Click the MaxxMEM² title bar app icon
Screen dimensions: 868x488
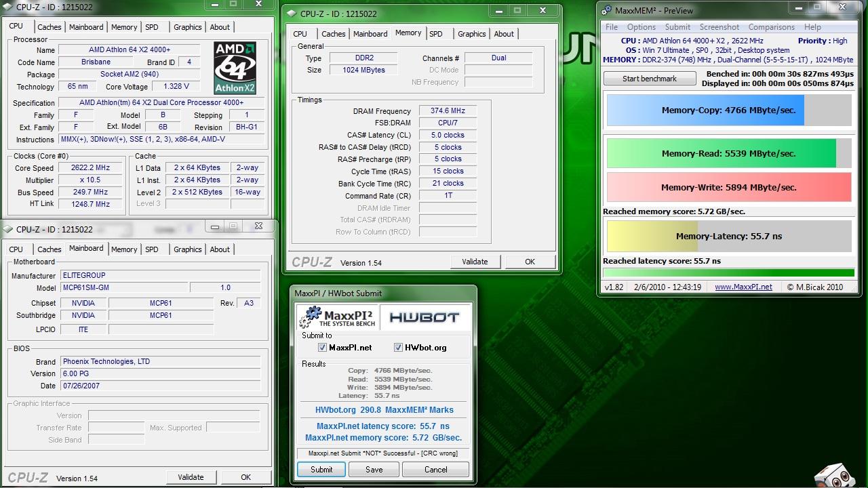pos(606,10)
